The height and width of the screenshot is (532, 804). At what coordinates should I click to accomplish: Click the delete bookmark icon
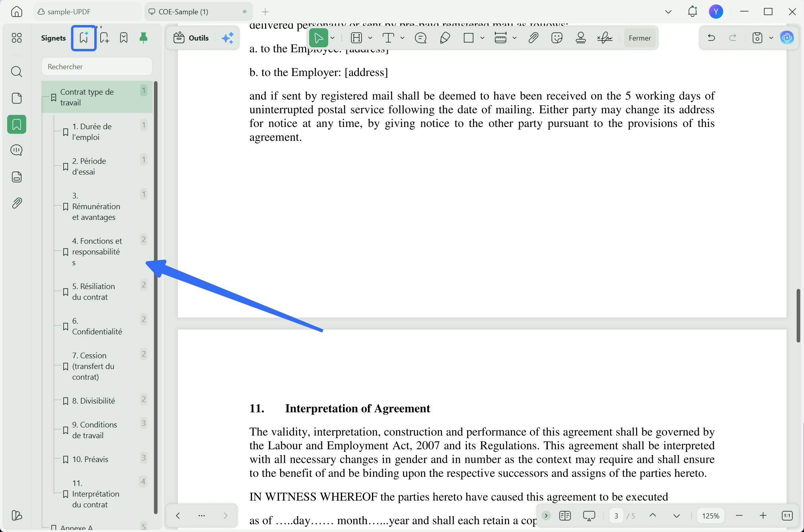[x=124, y=38]
